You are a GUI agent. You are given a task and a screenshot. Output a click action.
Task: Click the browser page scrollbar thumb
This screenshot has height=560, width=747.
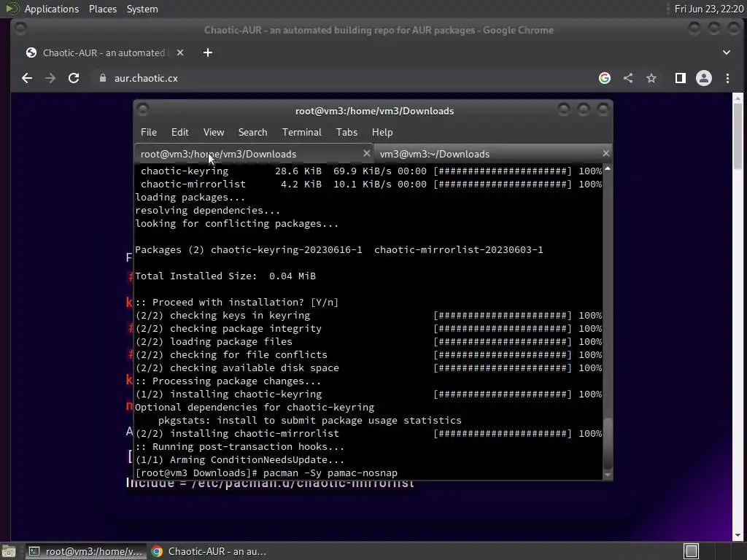pos(738,136)
